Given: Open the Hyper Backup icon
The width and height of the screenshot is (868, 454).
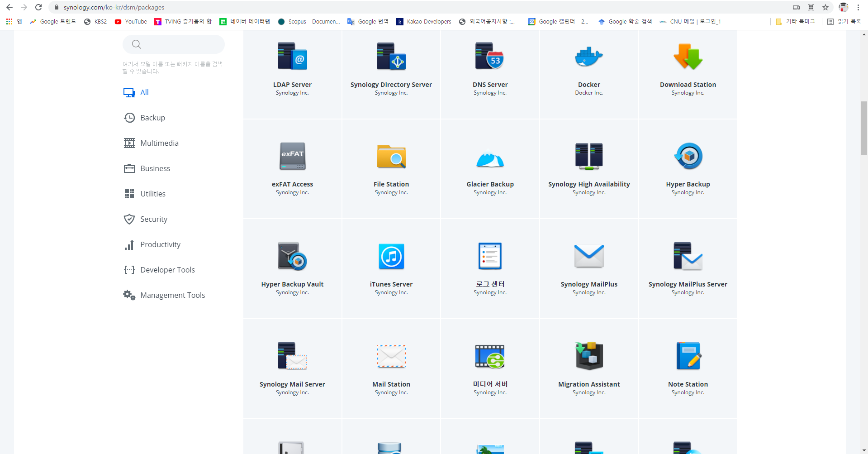Looking at the screenshot, I should (688, 156).
